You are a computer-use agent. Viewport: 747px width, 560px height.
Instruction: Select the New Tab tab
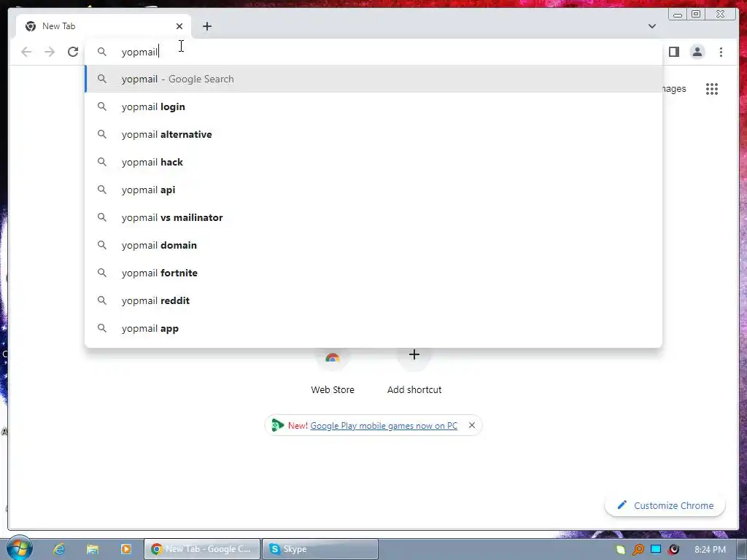(x=104, y=26)
